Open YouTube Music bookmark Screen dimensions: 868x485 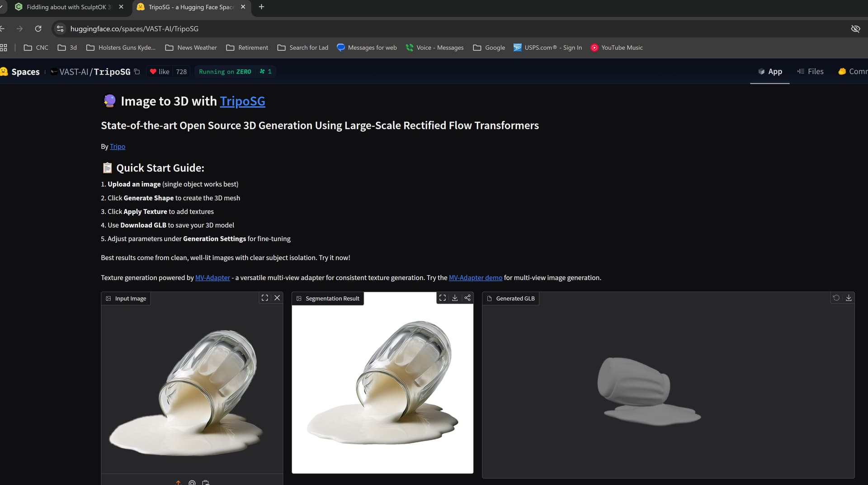617,48
